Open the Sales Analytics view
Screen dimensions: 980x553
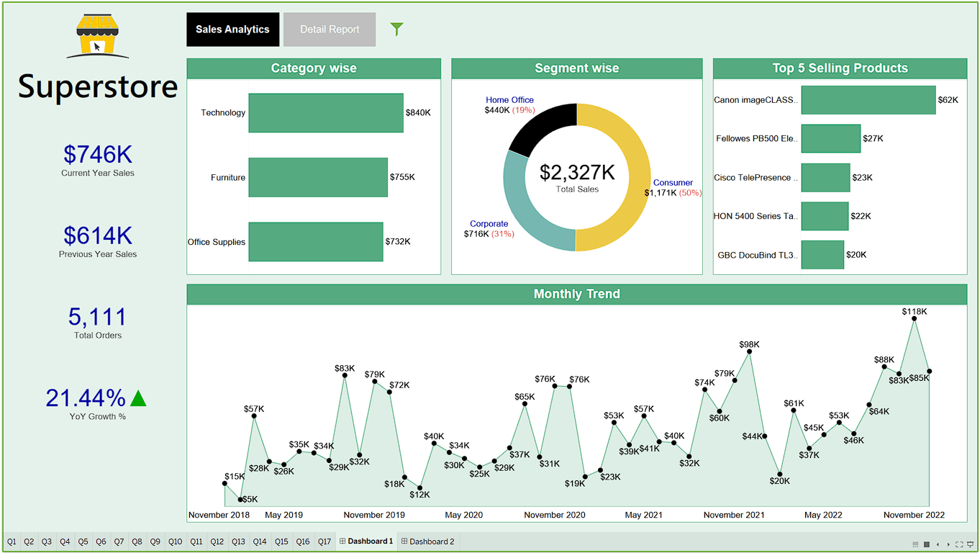coord(232,30)
